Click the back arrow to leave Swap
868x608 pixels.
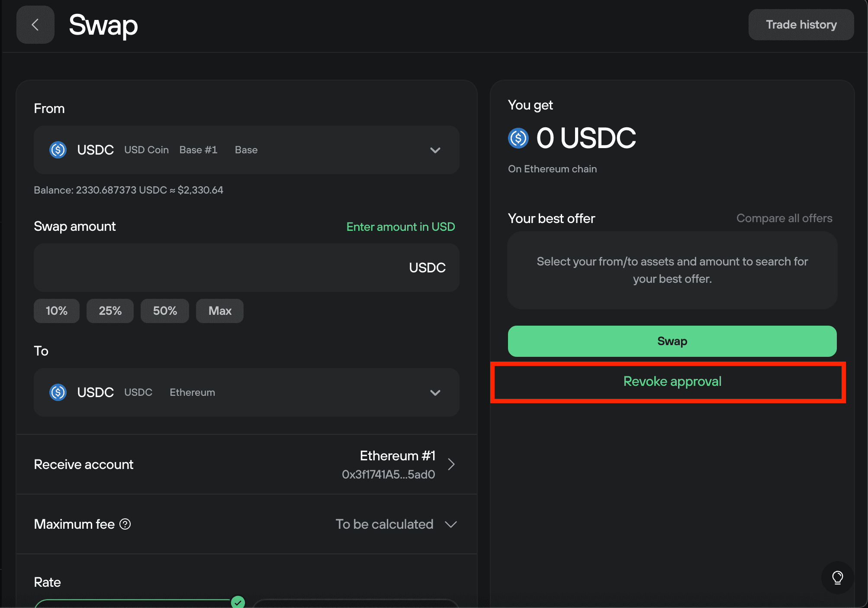[x=35, y=25]
